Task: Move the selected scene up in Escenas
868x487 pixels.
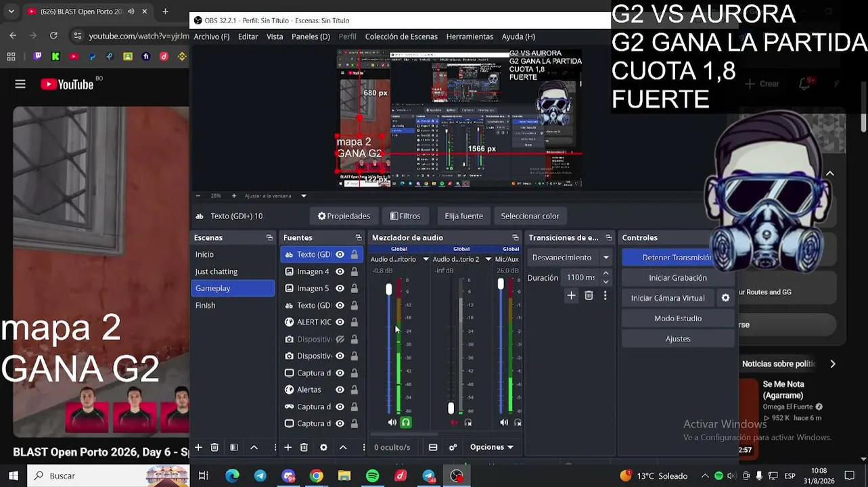Action: (254, 447)
